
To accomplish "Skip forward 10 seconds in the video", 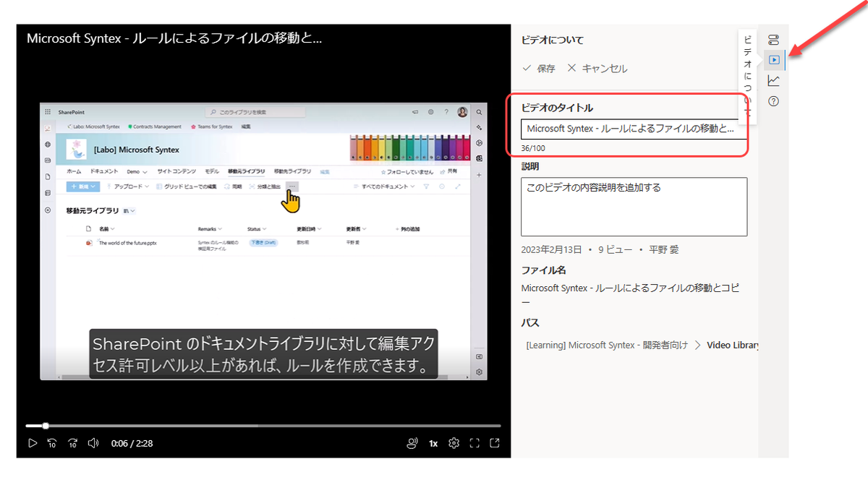I will coord(72,443).
